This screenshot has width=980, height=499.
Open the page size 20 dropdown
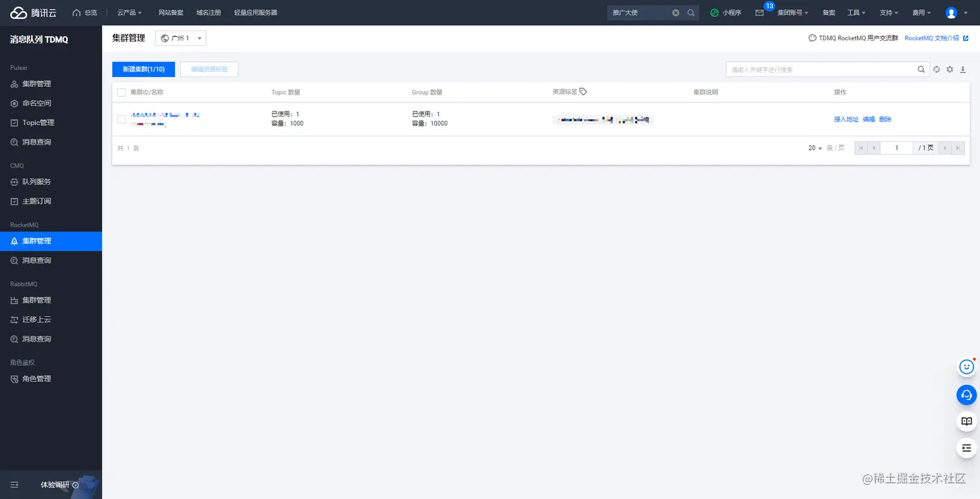(815, 148)
